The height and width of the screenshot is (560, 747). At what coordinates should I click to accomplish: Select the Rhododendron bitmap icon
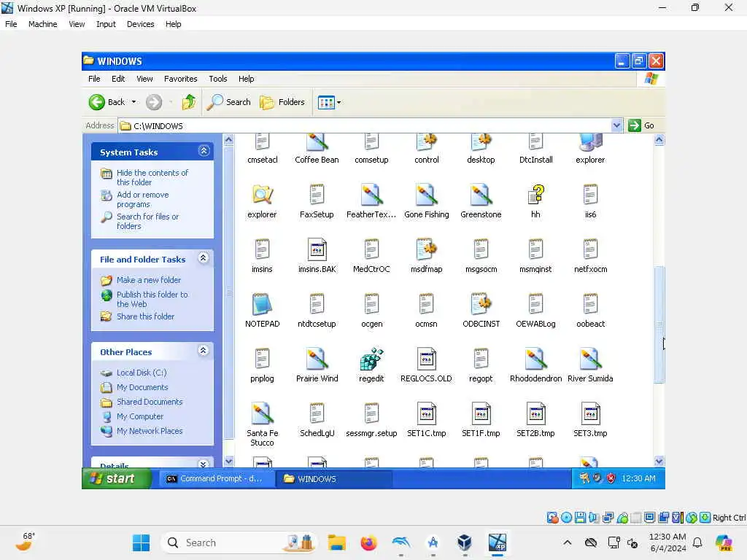coord(535,359)
